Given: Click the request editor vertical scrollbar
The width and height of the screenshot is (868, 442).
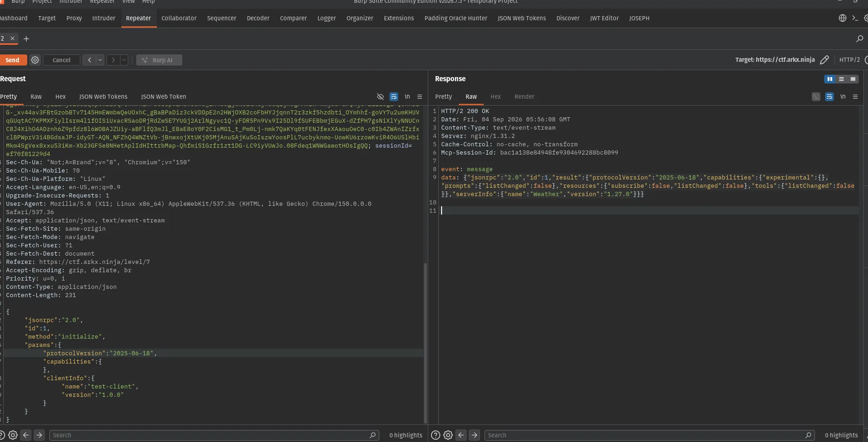Looking at the screenshot, I should pos(425,343).
